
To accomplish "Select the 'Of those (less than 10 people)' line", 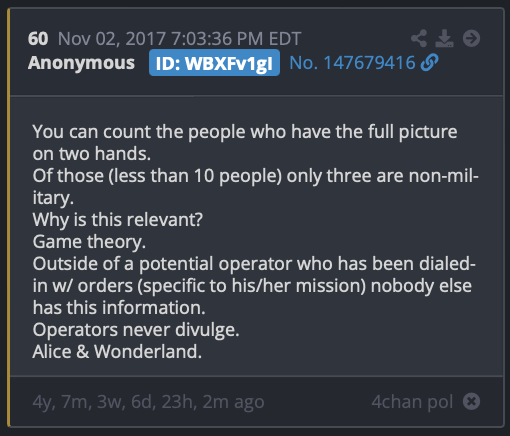I will (255, 176).
